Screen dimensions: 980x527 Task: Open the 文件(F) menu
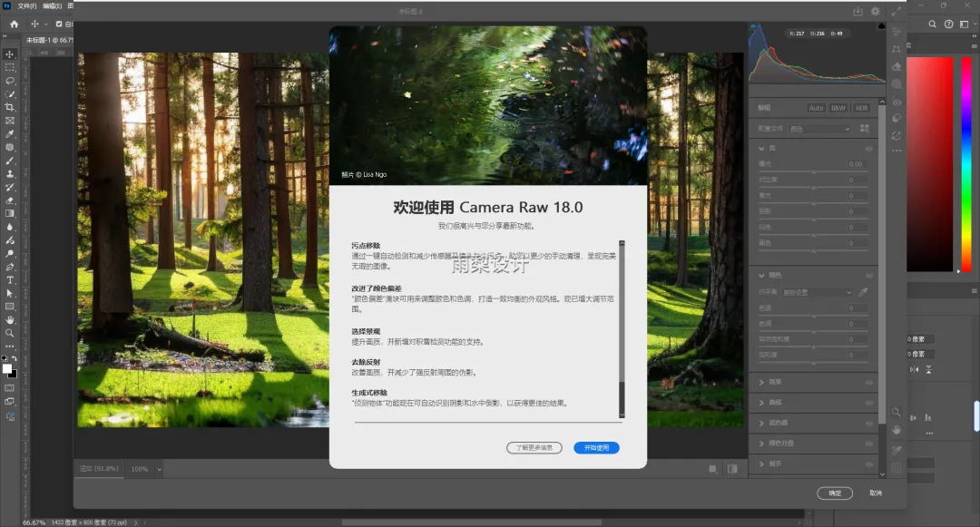(x=27, y=5)
